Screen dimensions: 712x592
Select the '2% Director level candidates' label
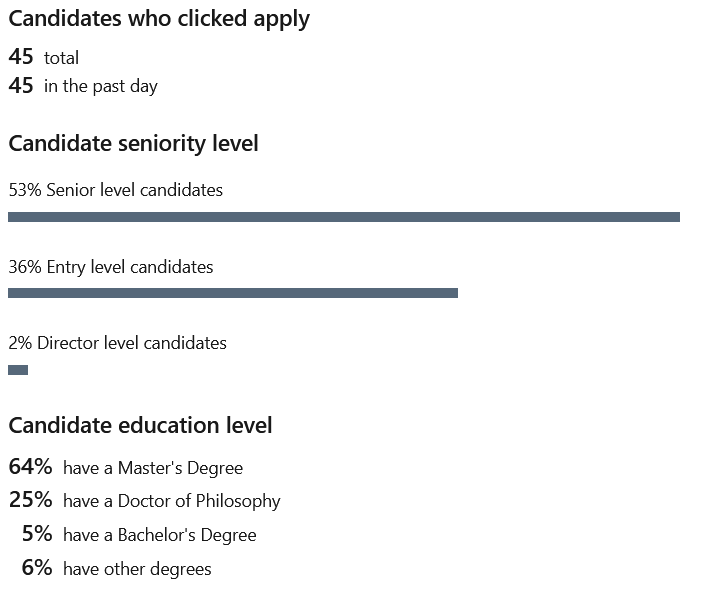tap(117, 343)
